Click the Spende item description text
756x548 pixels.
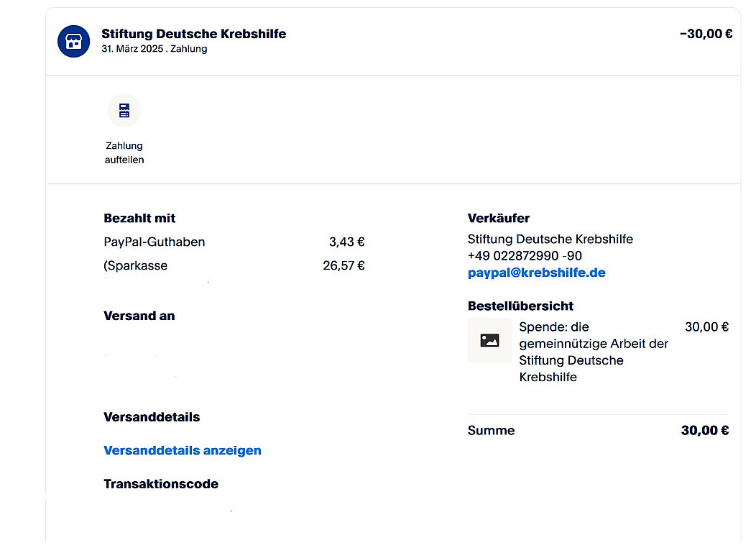(x=593, y=352)
